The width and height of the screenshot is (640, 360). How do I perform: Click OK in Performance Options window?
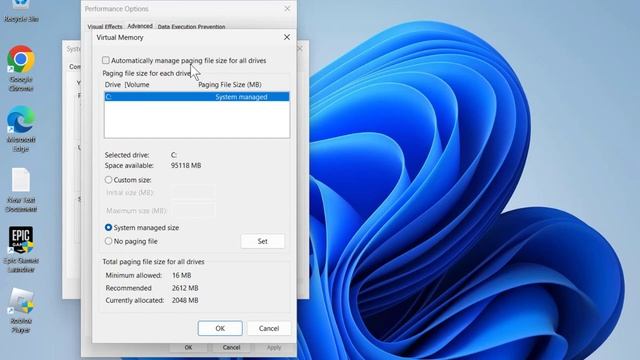188,347
